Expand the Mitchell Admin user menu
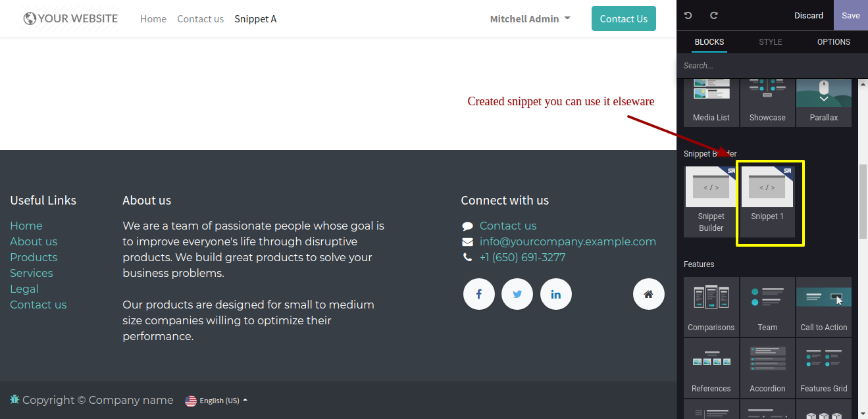868x419 pixels. coord(530,19)
